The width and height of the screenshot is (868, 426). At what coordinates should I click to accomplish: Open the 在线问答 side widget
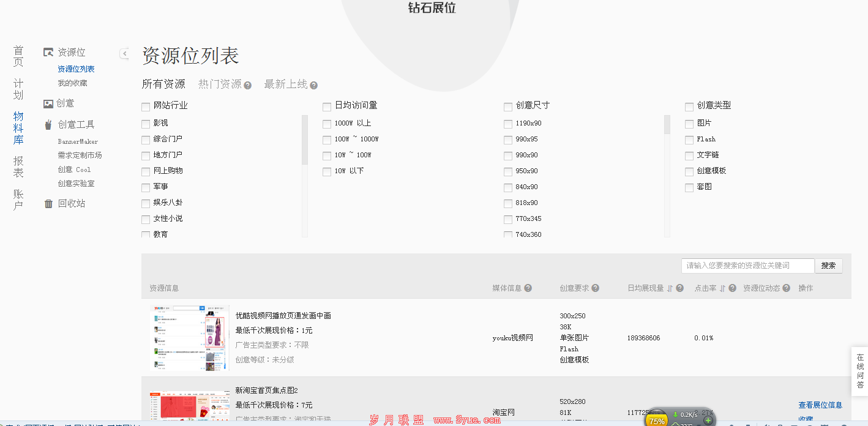[860, 371]
